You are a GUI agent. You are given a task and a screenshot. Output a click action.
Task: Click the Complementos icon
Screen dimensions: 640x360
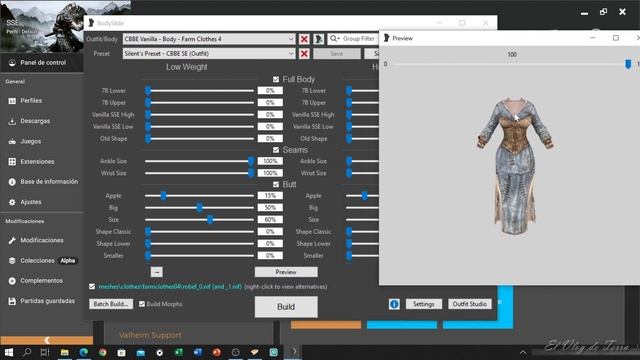click(x=12, y=281)
